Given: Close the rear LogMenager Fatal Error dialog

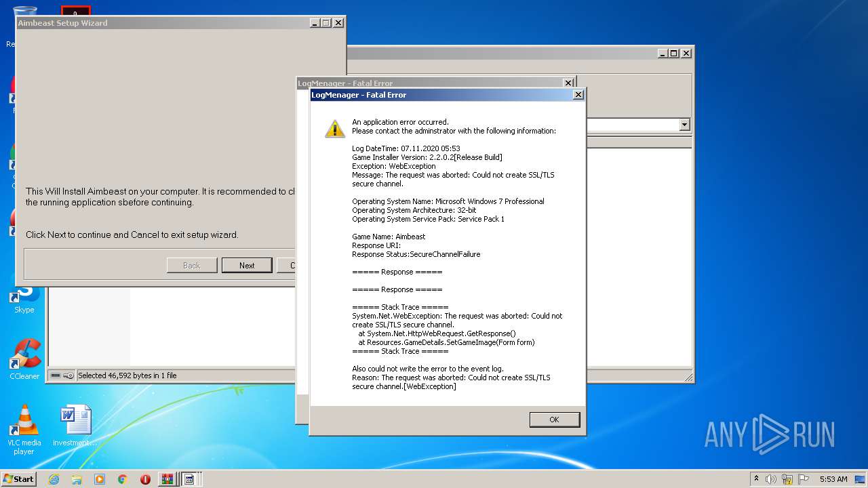Looking at the screenshot, I should click(568, 83).
